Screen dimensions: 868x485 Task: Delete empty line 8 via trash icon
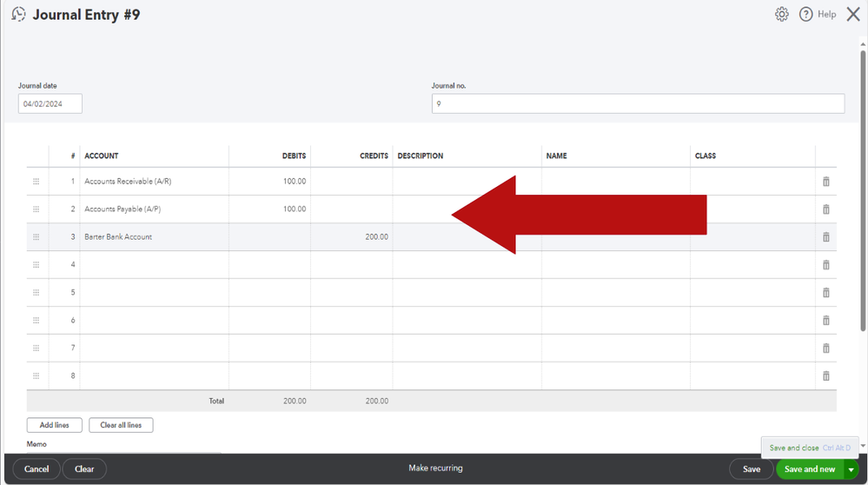point(825,376)
